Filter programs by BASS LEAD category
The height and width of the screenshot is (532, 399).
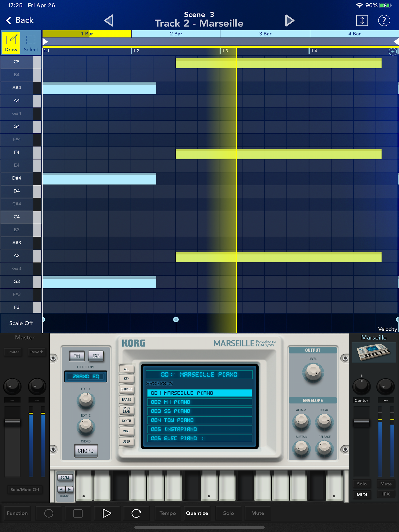click(x=126, y=410)
